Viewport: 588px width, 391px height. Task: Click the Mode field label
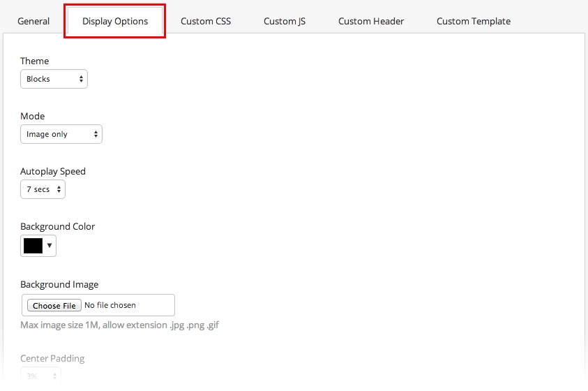pos(32,116)
